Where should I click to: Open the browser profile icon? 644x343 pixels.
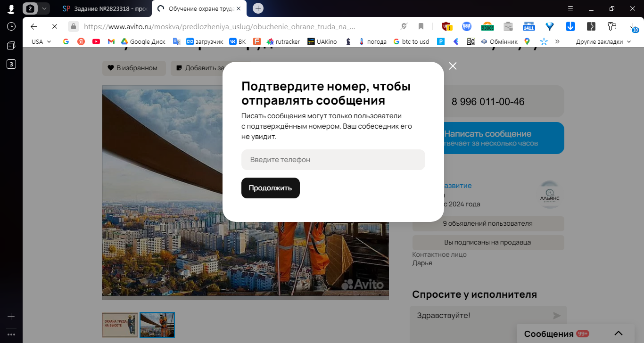11,8
